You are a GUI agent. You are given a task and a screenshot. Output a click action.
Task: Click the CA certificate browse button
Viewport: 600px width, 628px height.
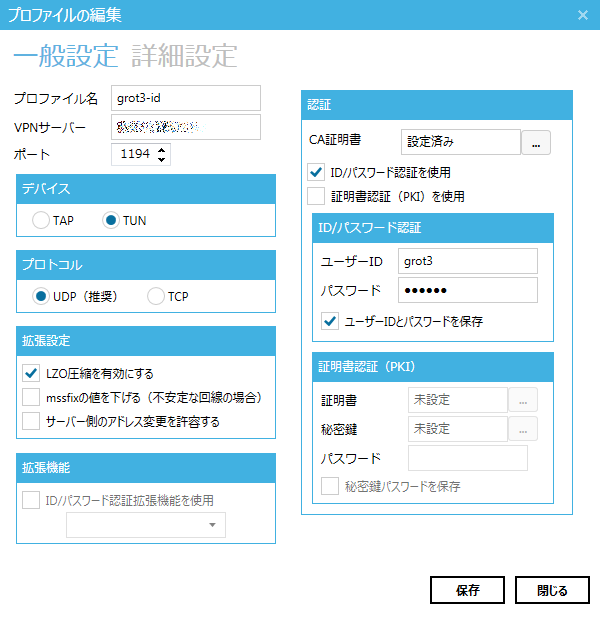tap(537, 143)
